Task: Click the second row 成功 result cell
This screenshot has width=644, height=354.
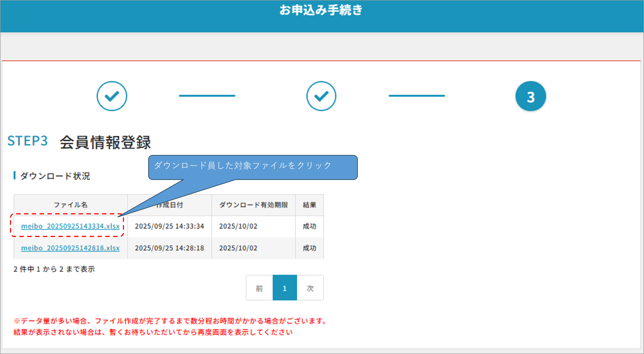Action: tap(309, 248)
